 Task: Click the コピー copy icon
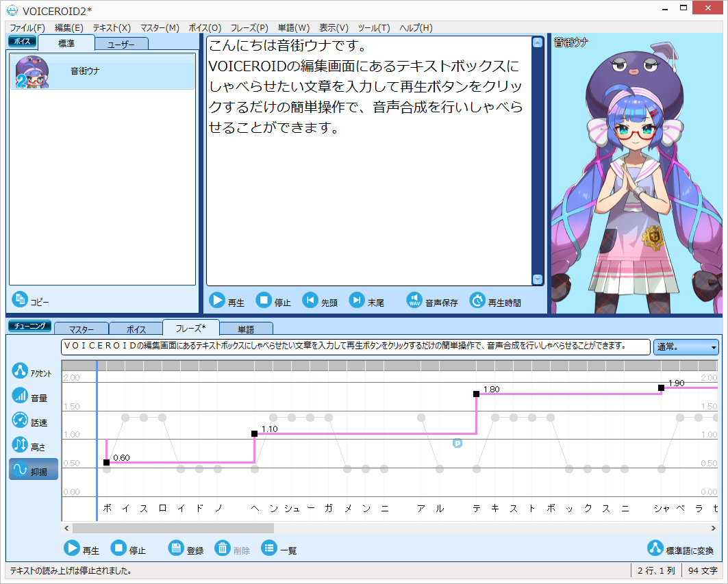(19, 299)
